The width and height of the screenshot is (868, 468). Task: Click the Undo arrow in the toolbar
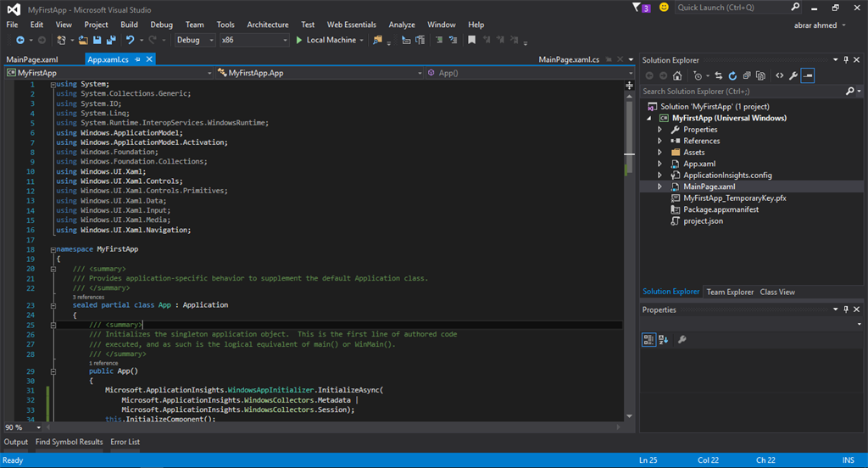(x=130, y=40)
